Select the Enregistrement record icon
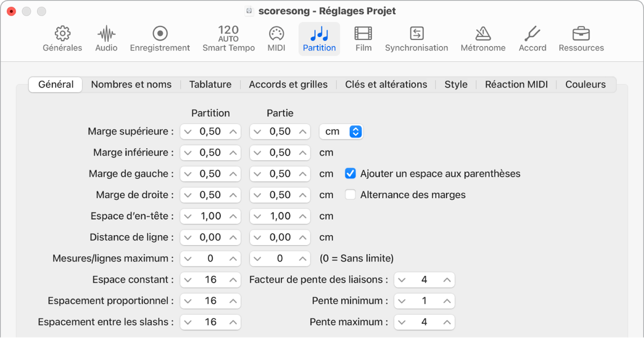 160,39
